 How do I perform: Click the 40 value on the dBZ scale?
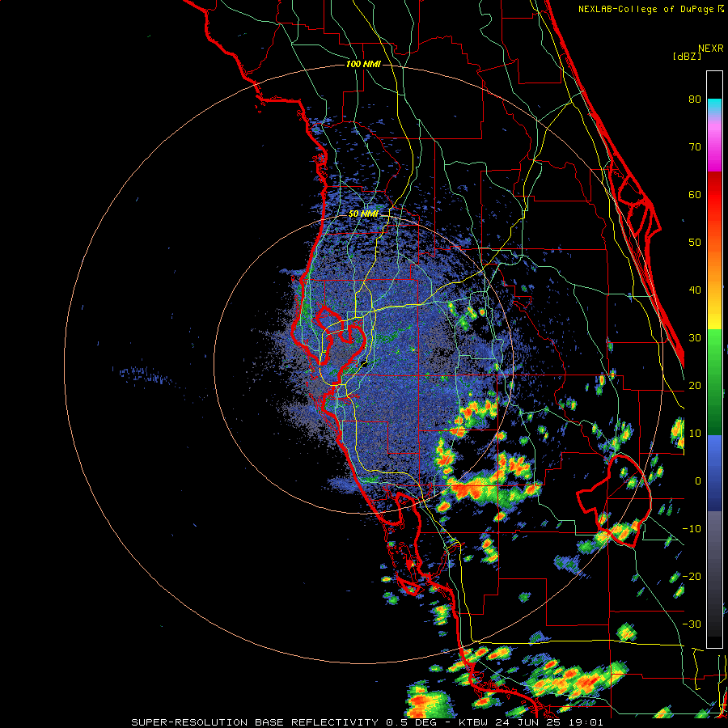tap(695, 290)
